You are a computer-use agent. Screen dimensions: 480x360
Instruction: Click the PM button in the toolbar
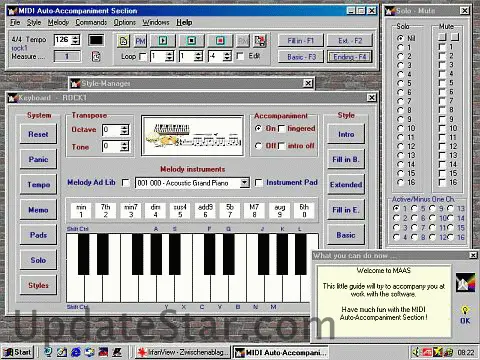(x=140, y=41)
